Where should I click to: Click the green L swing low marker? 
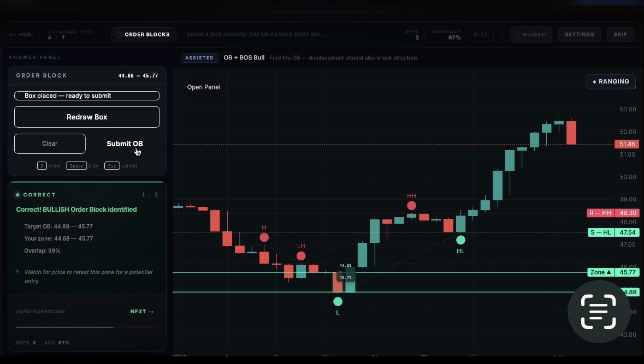[338, 301]
